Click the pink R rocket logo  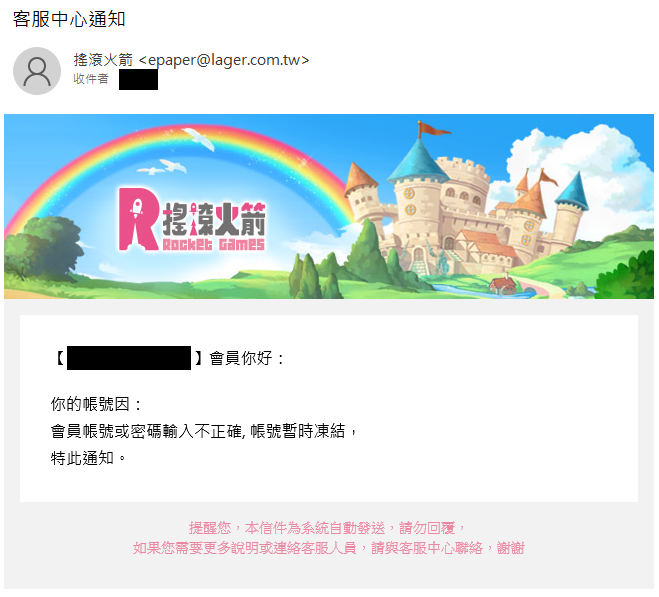(139, 219)
